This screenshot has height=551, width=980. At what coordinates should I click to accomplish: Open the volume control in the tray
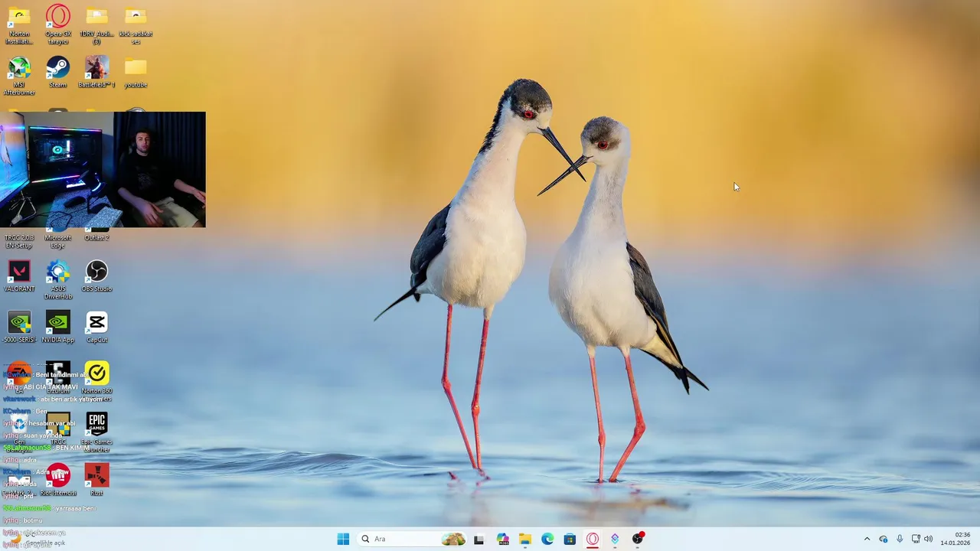click(x=929, y=539)
